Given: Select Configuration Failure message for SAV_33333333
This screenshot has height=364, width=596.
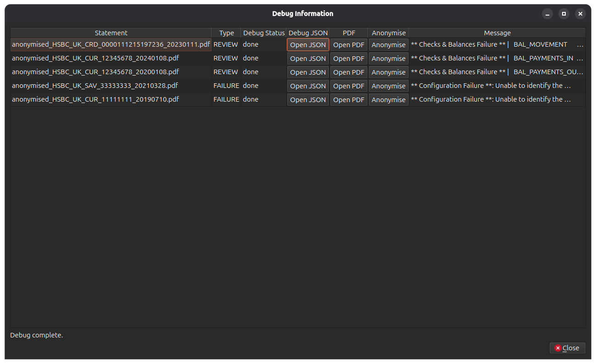Looking at the screenshot, I should pyautogui.click(x=497, y=86).
